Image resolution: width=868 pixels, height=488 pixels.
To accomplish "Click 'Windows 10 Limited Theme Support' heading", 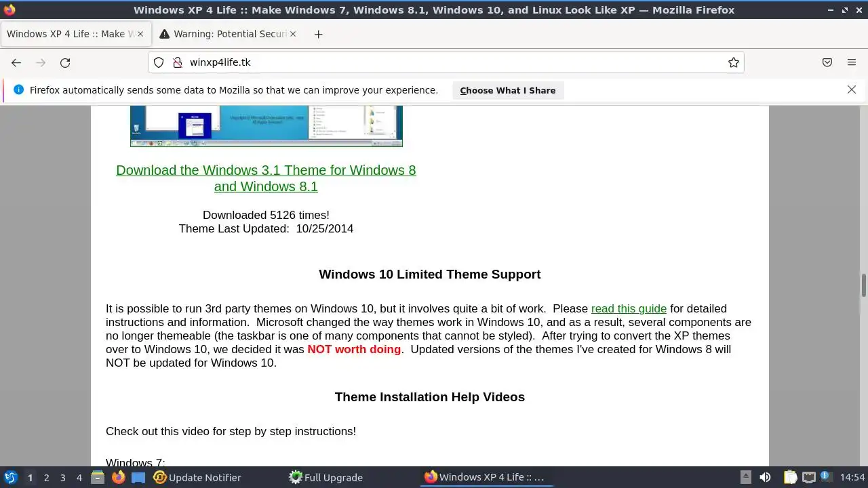I will click(430, 274).
